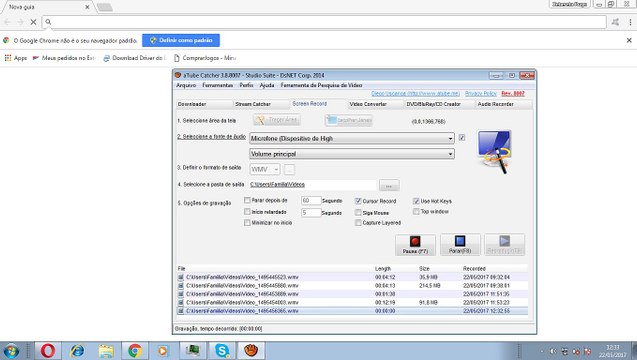Open Internet Explorer from the taskbar

tap(77, 351)
